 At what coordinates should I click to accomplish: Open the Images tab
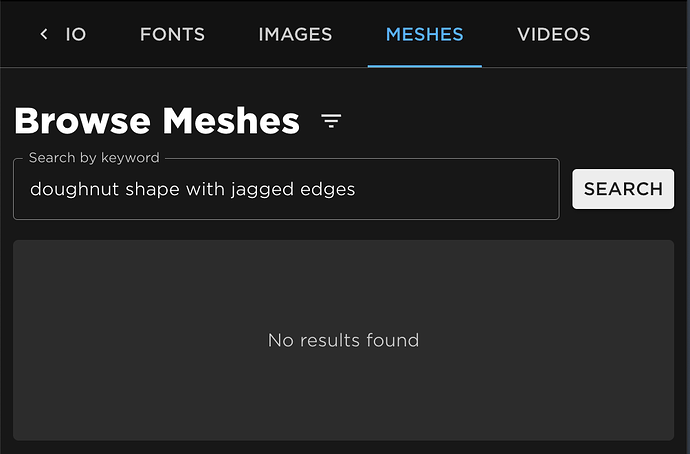295,34
